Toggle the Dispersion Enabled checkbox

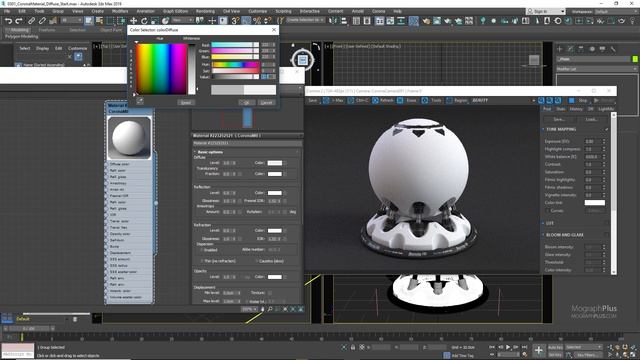[x=202, y=250]
